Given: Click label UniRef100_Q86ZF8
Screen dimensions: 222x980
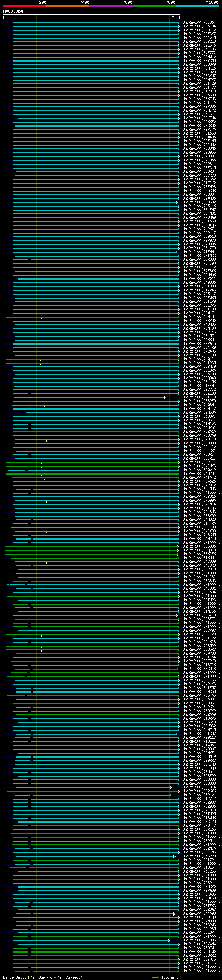Looking at the screenshot, I should [x=199, y=615].
